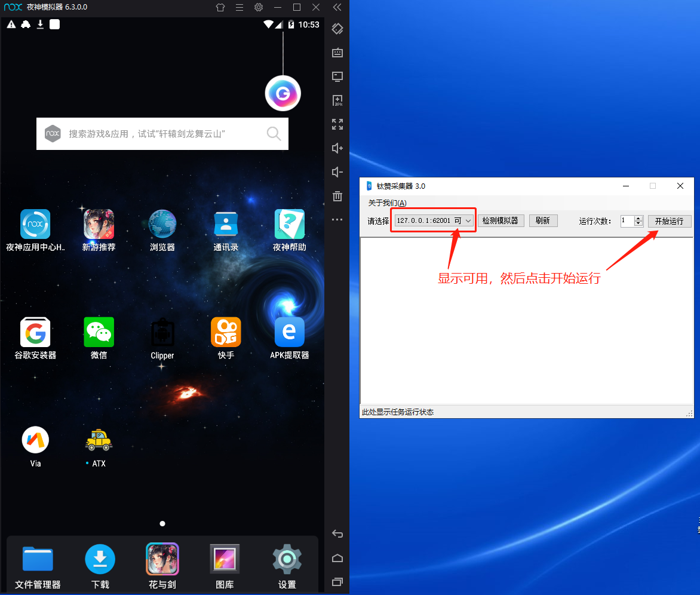Launch 谷歌安装器 app
Image resolution: width=700 pixels, height=595 pixels.
[x=35, y=332]
